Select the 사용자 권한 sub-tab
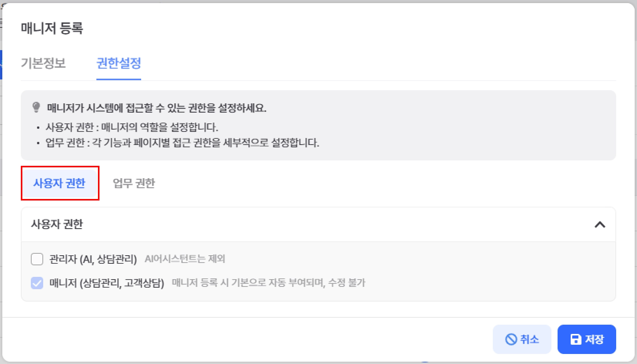Image resolution: width=637 pixels, height=364 pixels. tap(59, 183)
